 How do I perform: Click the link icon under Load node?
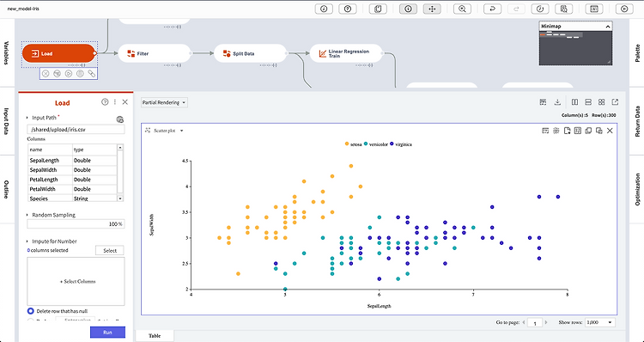pyautogui.click(x=92, y=74)
